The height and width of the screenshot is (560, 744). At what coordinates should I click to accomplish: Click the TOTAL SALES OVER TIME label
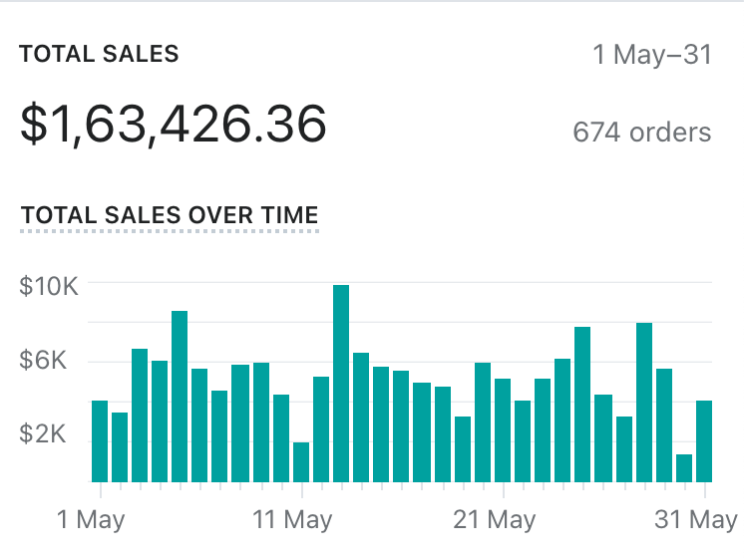click(x=170, y=214)
